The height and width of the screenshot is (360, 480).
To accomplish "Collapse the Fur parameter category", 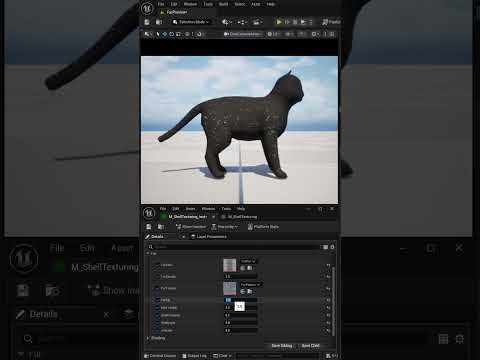I will [x=148, y=253].
